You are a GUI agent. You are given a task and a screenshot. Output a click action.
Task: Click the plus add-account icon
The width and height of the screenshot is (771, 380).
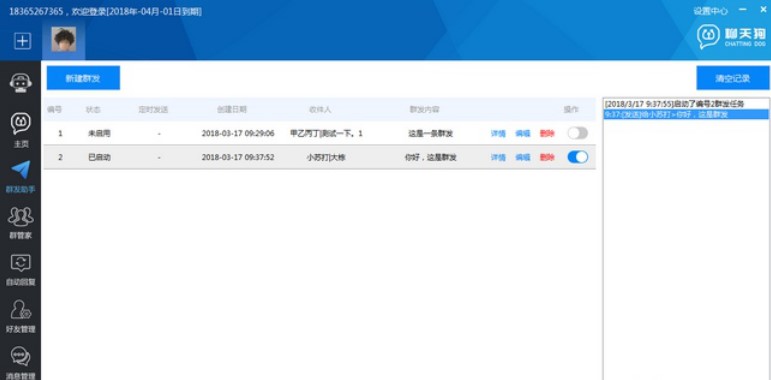tap(22, 41)
